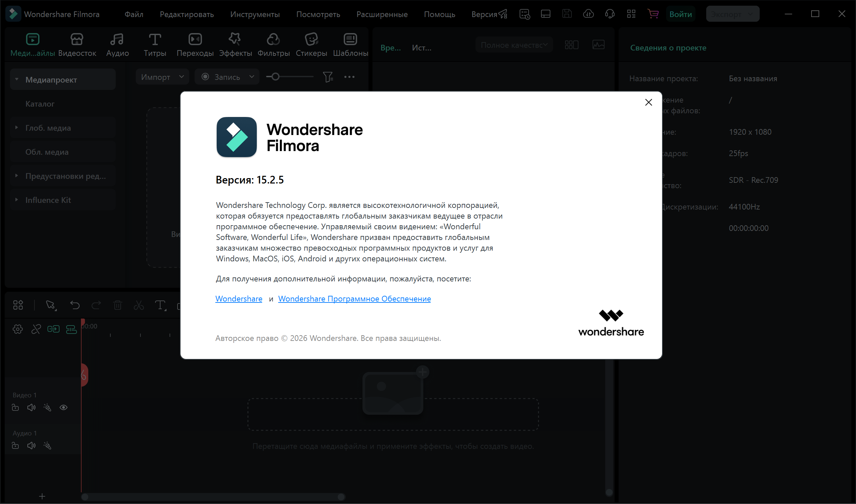856x504 pixels.
Task: Click the headset support icon
Action: coord(610,14)
